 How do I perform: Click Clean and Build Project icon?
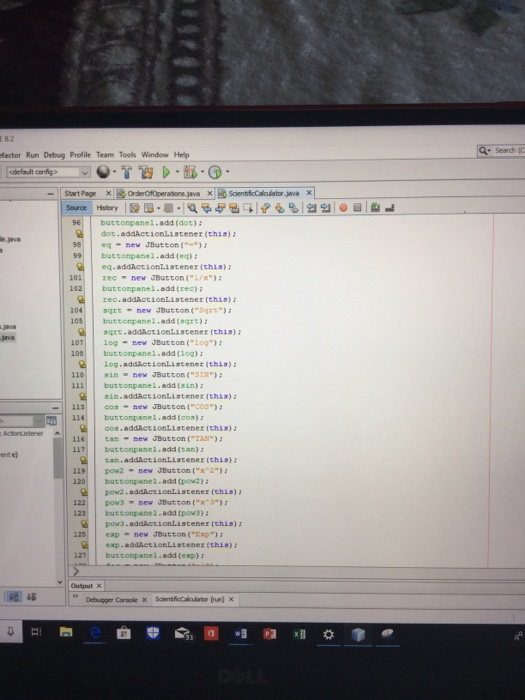click(x=146, y=172)
